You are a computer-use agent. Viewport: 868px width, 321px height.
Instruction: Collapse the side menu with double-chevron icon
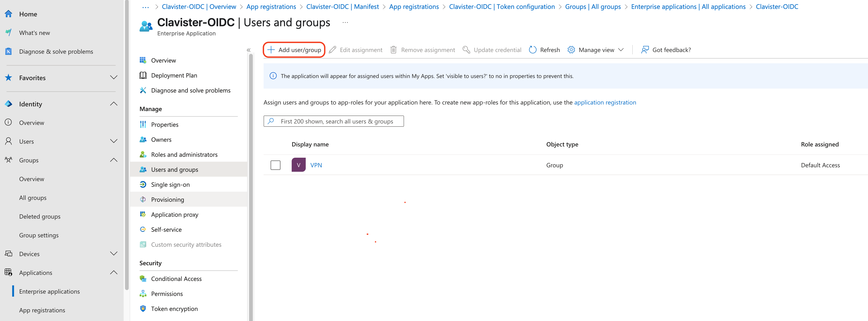pos(248,50)
